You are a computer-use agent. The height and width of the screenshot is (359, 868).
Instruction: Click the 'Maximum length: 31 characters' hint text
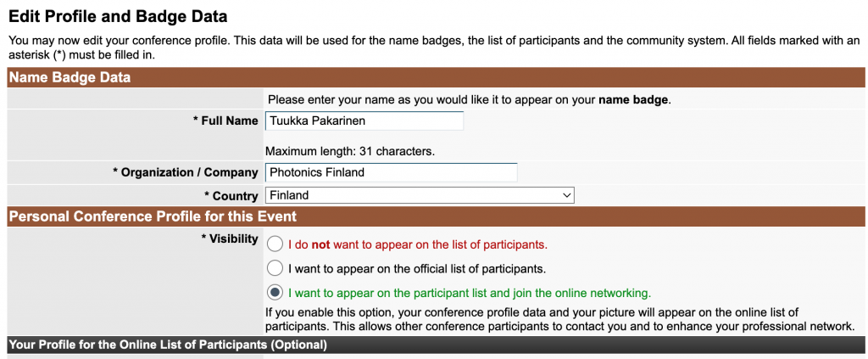pyautogui.click(x=349, y=151)
